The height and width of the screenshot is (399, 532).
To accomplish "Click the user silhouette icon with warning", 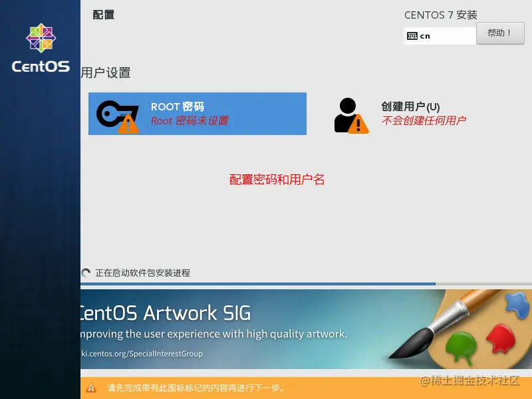I will 351,116.
